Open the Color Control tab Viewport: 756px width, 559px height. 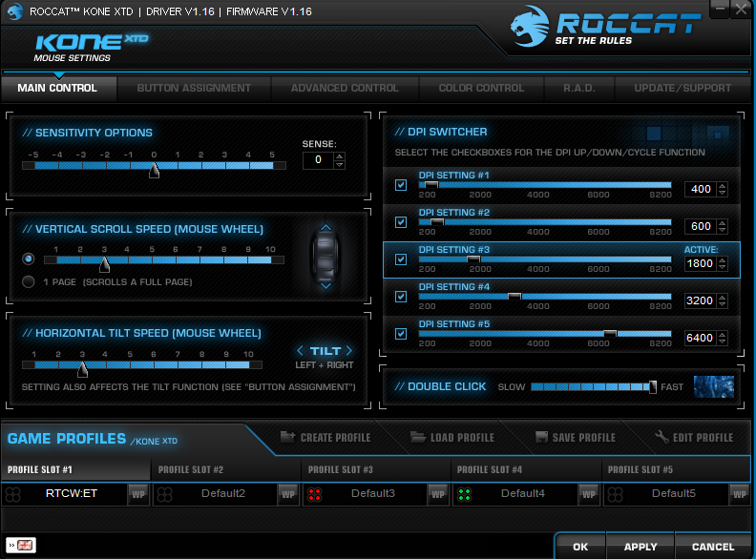point(481,89)
